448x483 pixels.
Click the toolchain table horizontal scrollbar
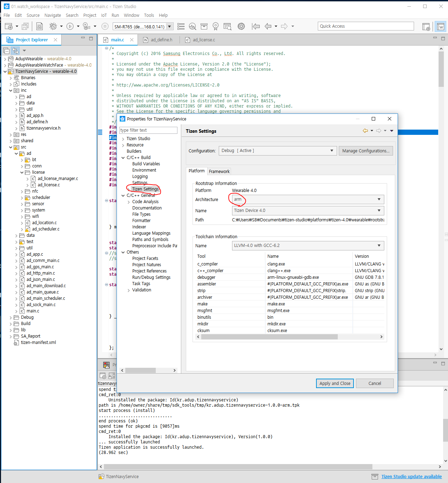(269, 337)
